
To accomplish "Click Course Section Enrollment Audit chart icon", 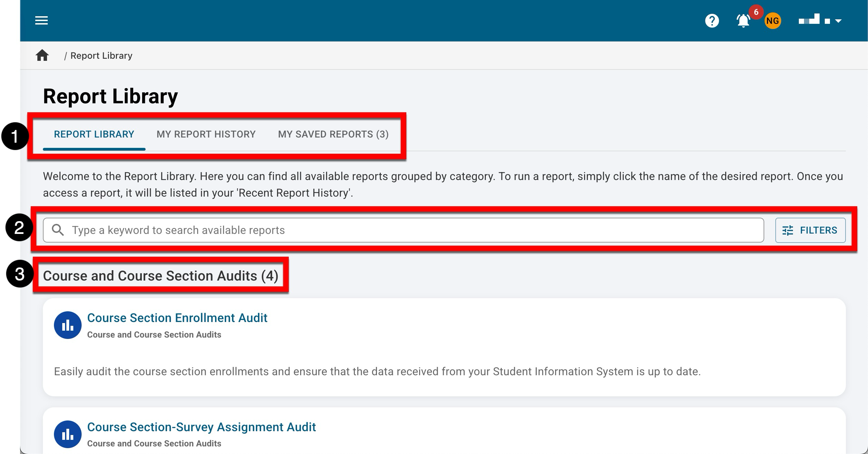I will (x=67, y=325).
